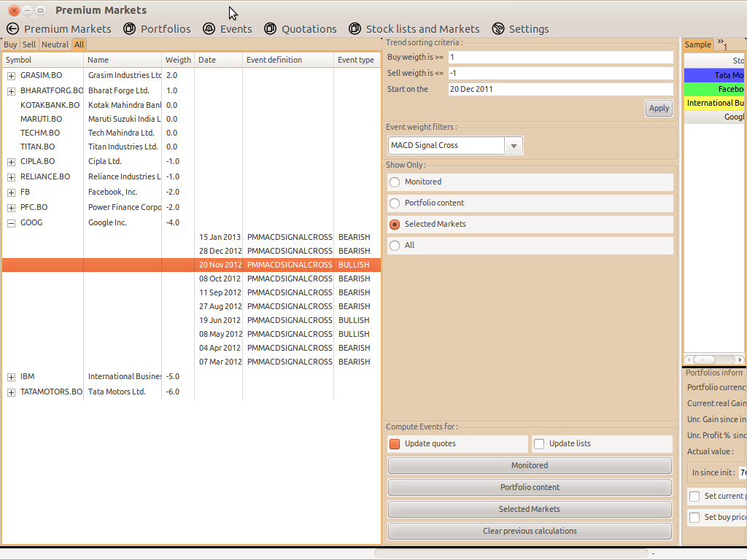The width and height of the screenshot is (747, 560).
Task: Click the Sample tab horizontal scrollbar thumb
Action: click(704, 359)
